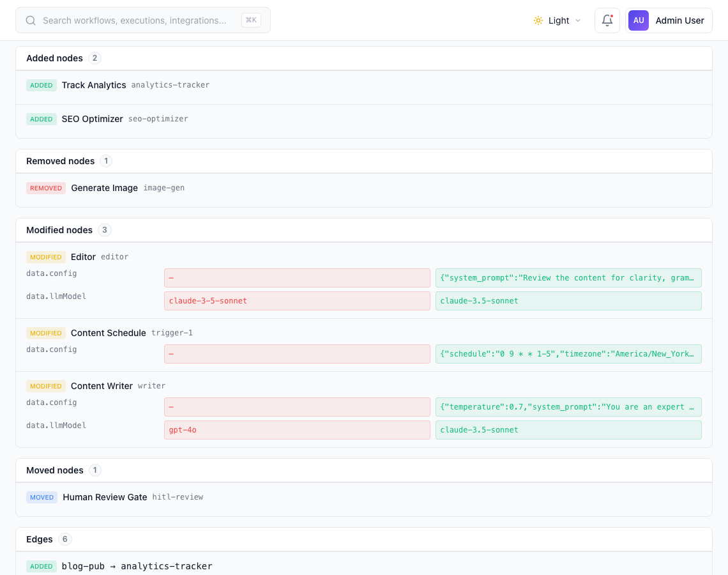The height and width of the screenshot is (575, 728).
Task: Open notifications bell
Action: coord(607,20)
